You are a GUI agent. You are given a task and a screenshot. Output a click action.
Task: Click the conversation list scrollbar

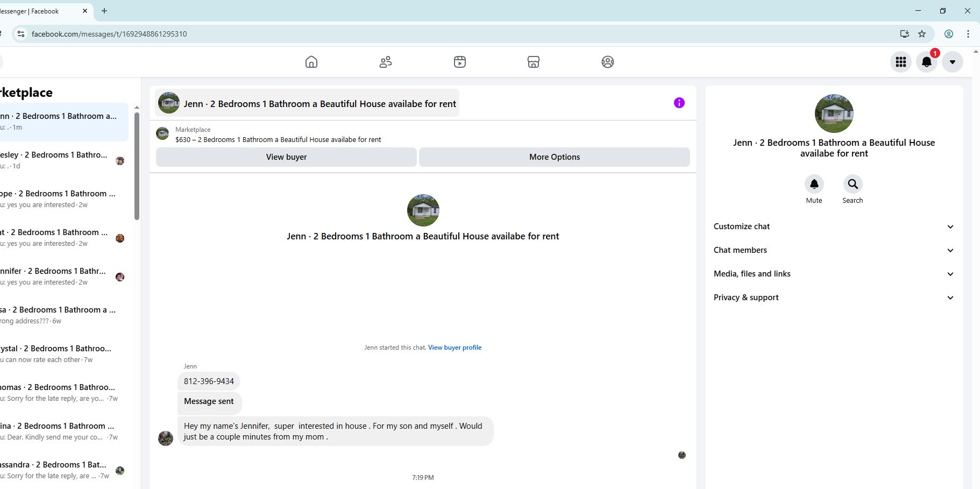point(137,166)
